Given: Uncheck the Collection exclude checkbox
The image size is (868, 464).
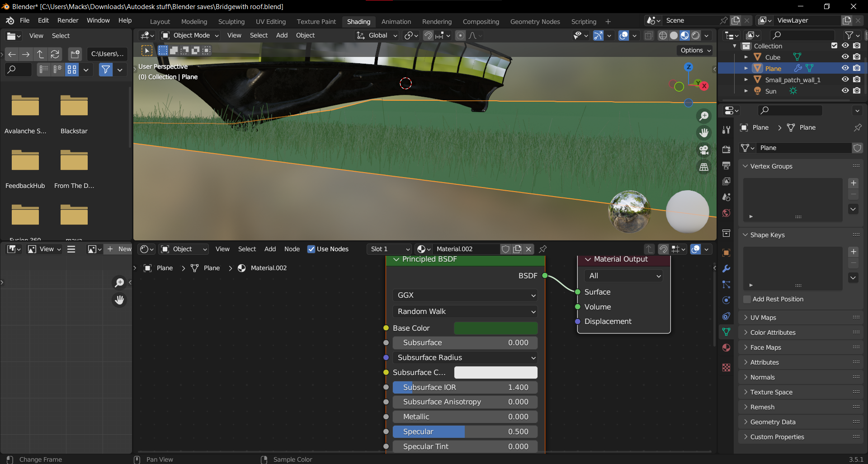Looking at the screenshot, I should (835, 46).
